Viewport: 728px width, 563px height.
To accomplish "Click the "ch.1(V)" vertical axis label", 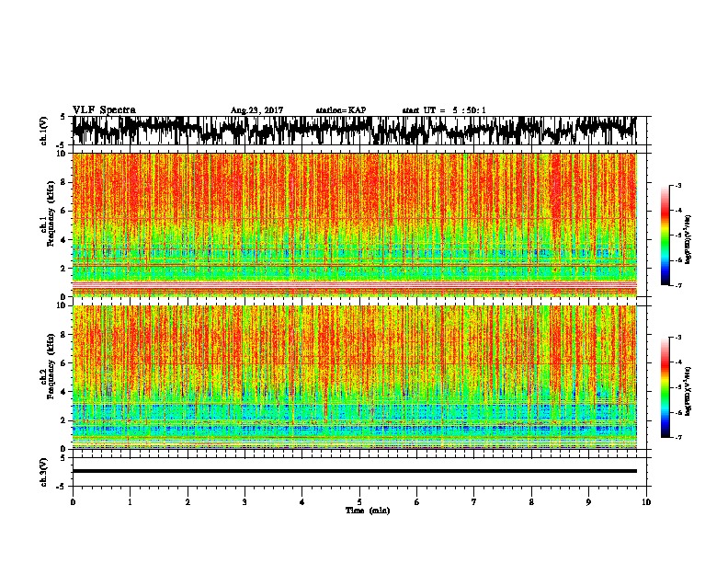I will click(43, 131).
